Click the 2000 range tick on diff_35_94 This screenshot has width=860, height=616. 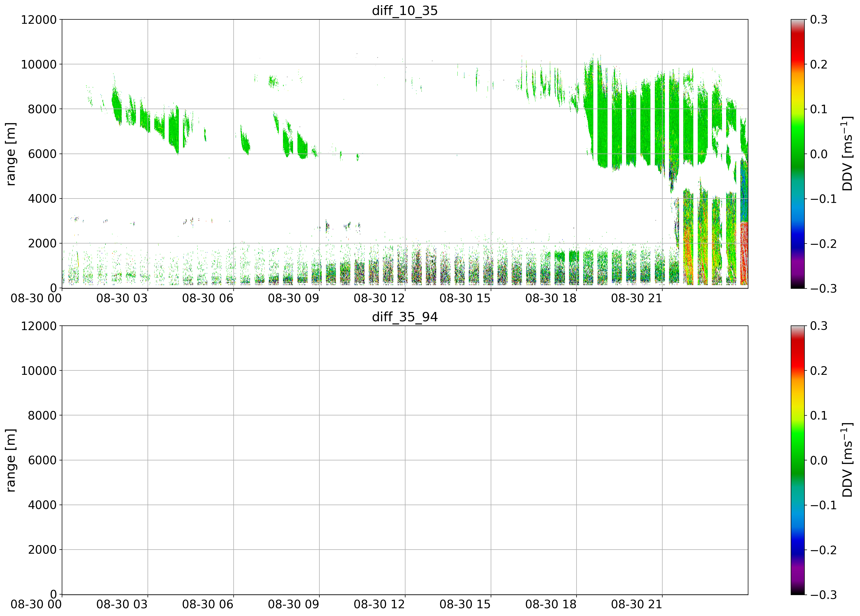click(42, 550)
